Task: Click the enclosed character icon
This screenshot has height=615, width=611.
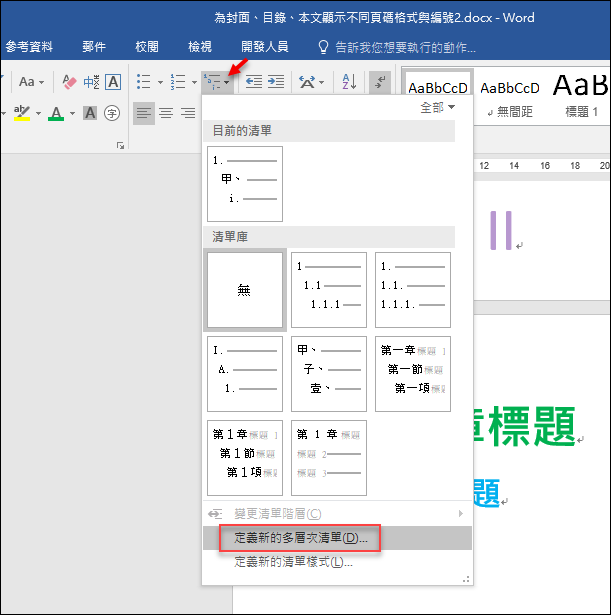Action: [112, 113]
